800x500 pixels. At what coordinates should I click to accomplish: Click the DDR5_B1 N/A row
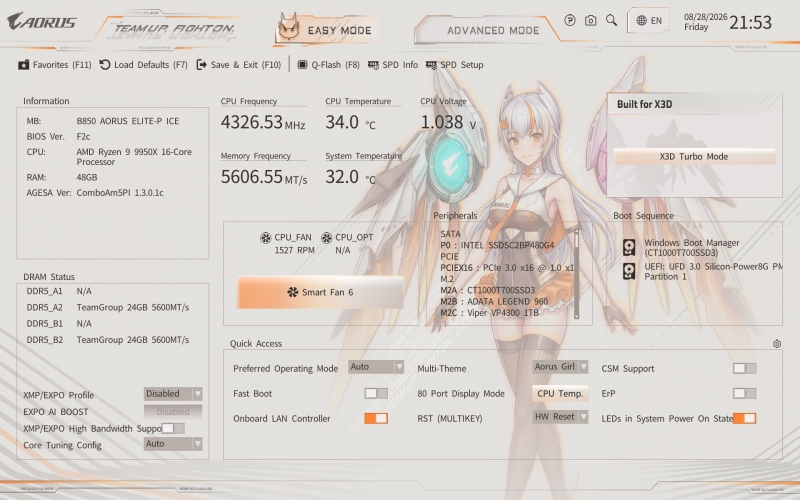tap(59, 323)
